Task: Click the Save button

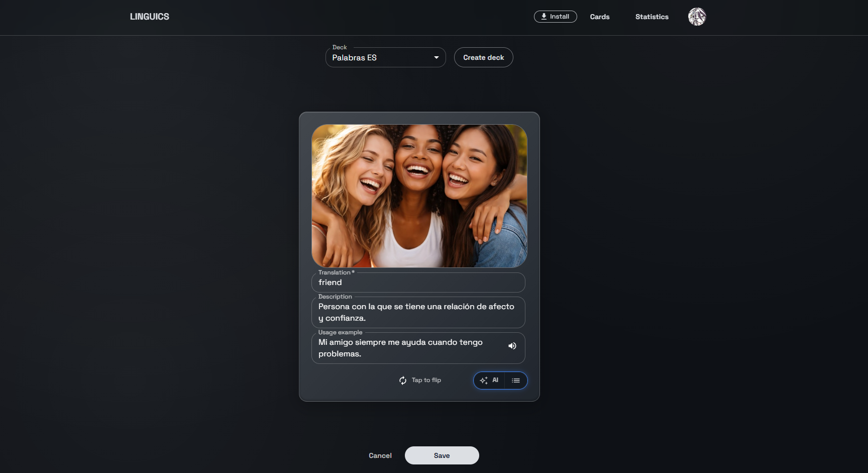Action: click(442, 455)
